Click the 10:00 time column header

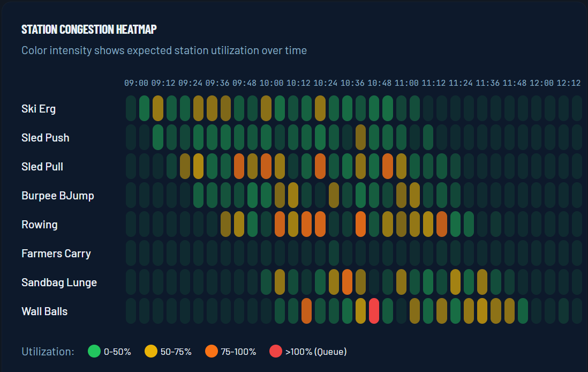[271, 83]
